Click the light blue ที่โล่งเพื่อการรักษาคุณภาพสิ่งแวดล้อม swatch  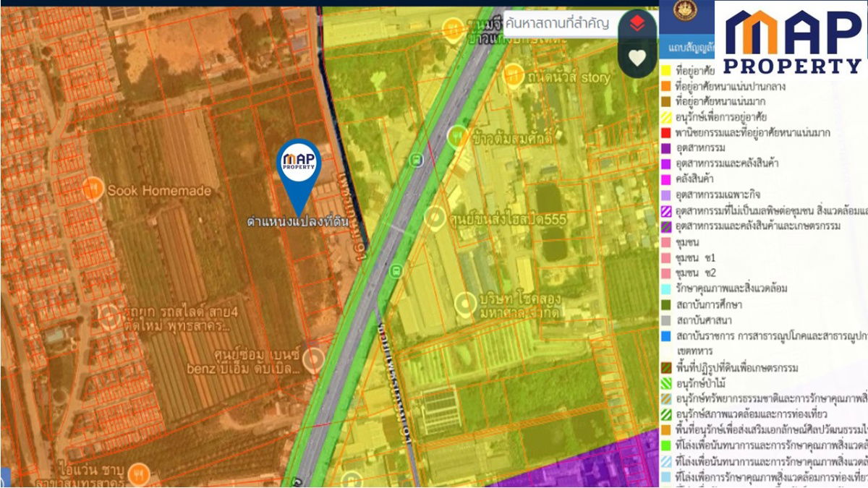click(x=665, y=477)
